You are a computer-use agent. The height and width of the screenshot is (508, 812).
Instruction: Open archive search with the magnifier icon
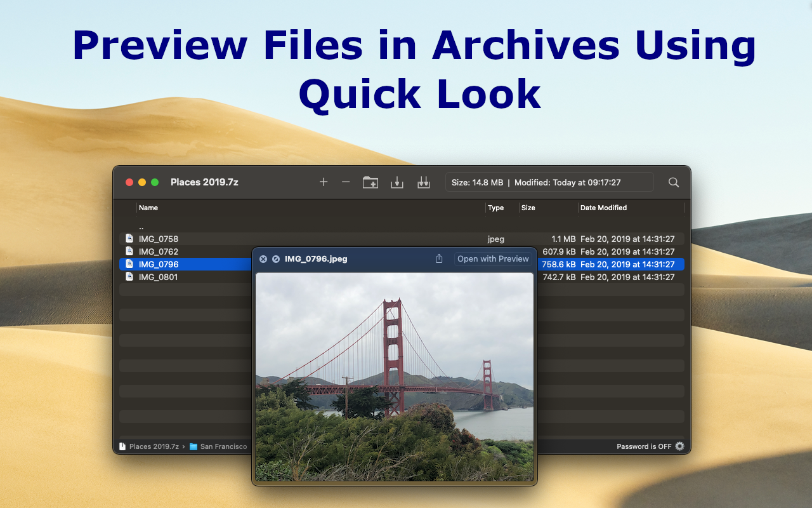tap(673, 182)
